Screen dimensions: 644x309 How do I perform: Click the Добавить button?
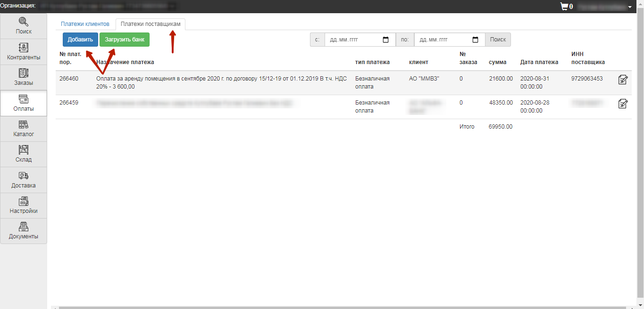80,40
